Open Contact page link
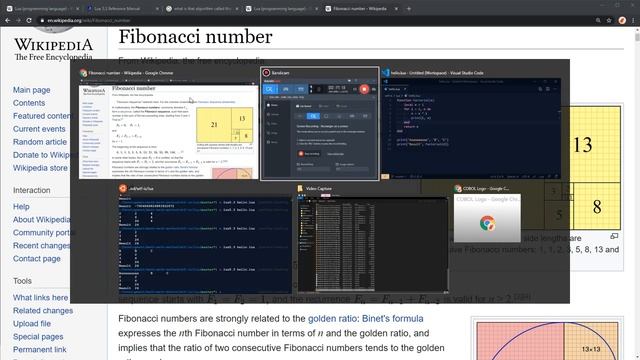640x360 pixels. coord(37,259)
